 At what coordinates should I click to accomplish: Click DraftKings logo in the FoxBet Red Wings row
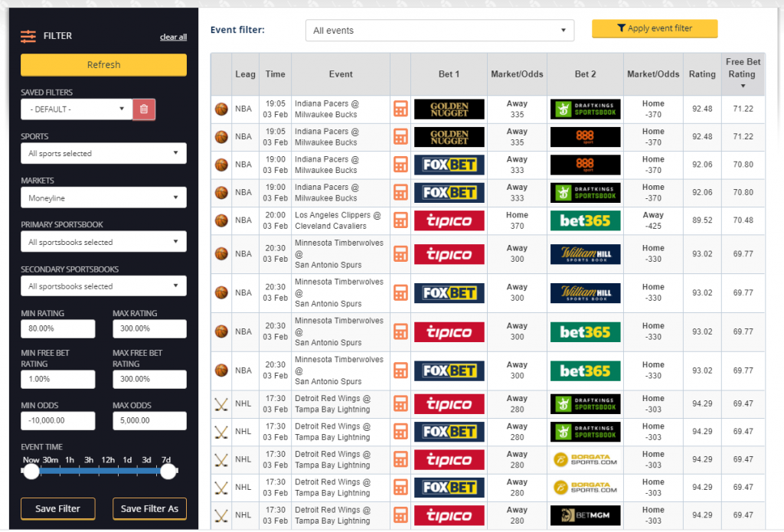click(585, 432)
